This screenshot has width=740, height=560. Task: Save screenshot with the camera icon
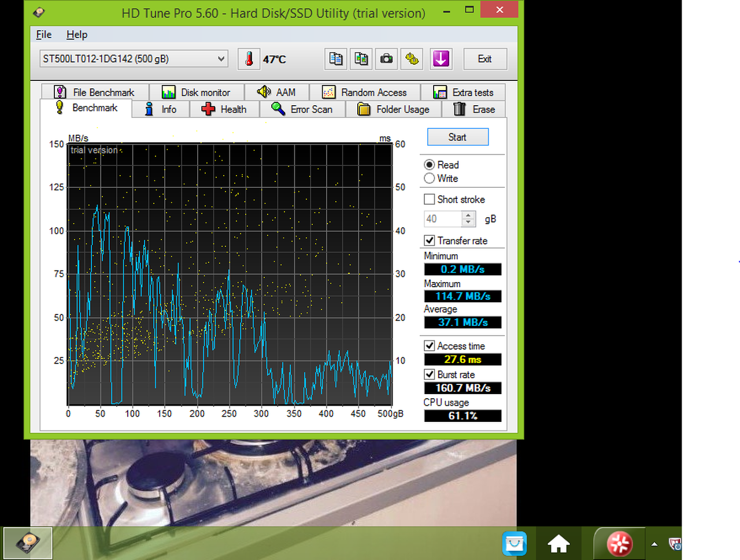(x=386, y=59)
